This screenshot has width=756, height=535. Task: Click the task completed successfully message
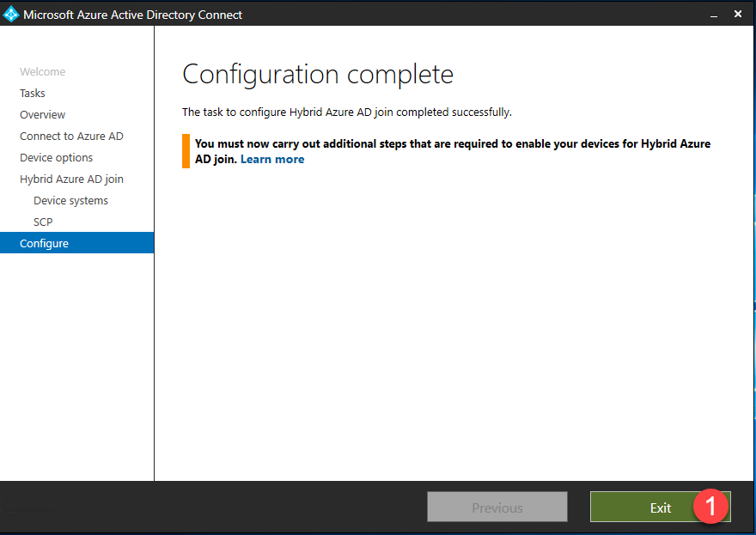346,112
